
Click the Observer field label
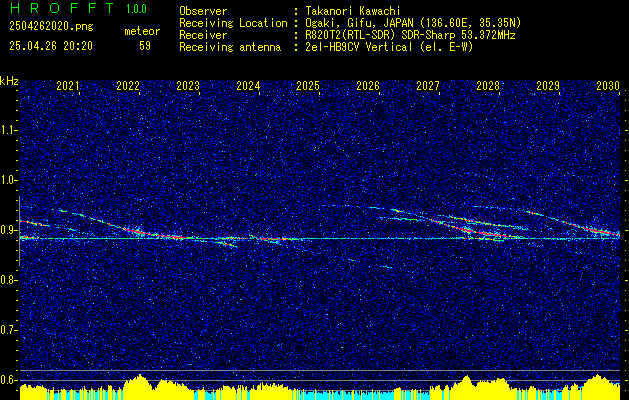203,11
